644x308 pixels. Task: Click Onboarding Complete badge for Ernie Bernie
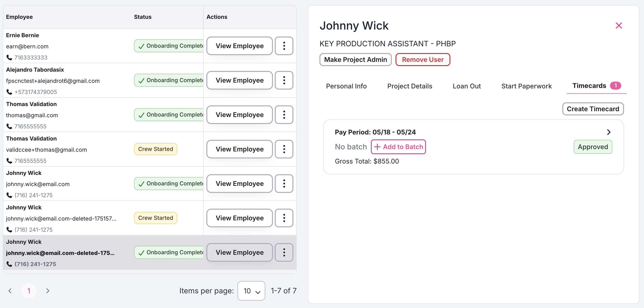(x=169, y=46)
